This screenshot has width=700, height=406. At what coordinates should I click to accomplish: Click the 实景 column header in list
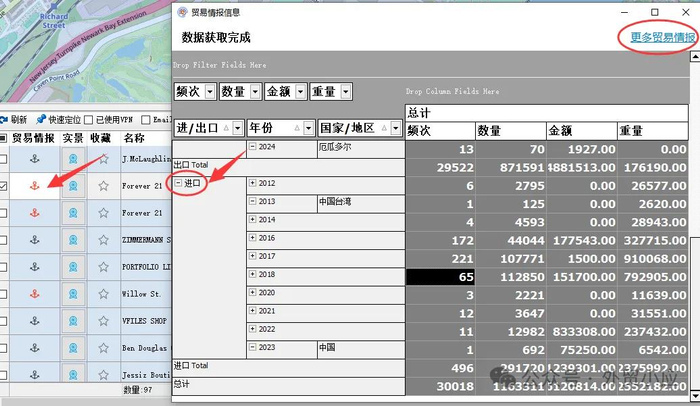pos(73,138)
